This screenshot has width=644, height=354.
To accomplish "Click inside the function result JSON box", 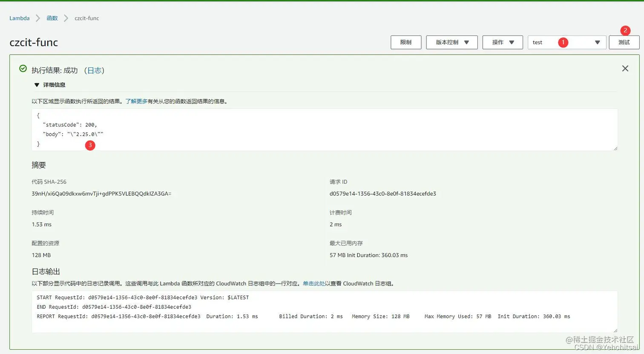I will pos(325,130).
